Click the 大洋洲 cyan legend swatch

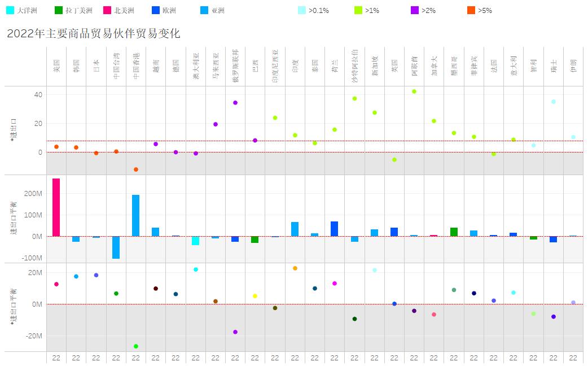tap(10, 10)
